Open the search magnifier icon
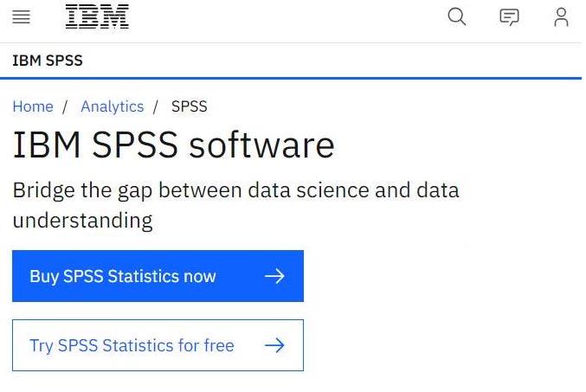 pos(456,16)
